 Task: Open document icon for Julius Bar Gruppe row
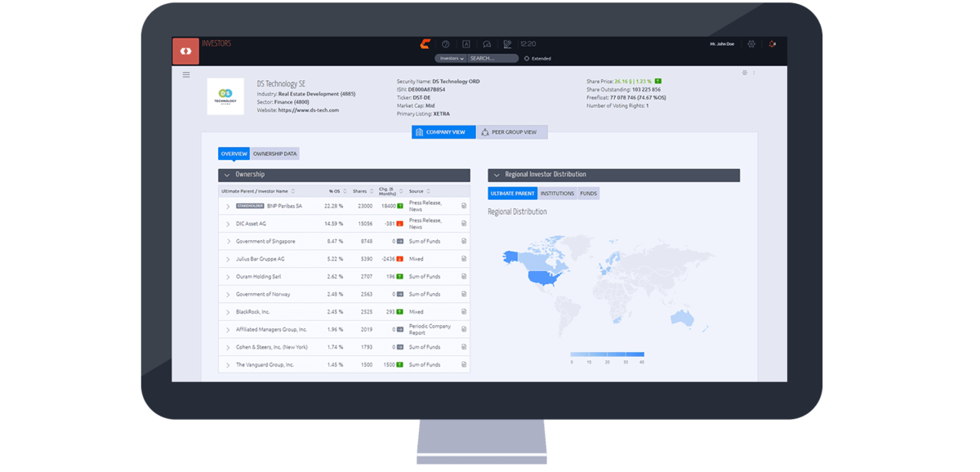click(x=464, y=259)
